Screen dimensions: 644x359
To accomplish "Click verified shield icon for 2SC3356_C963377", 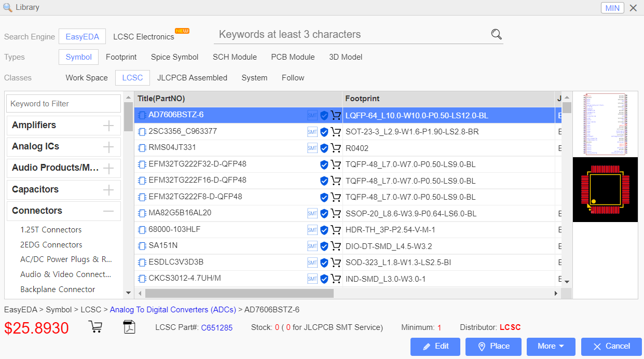I will pyautogui.click(x=324, y=132).
